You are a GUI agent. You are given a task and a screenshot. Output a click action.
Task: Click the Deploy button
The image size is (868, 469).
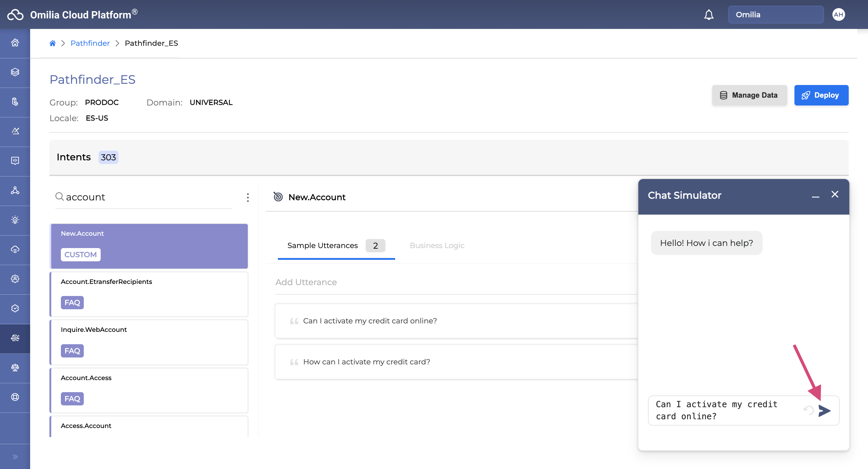point(821,95)
